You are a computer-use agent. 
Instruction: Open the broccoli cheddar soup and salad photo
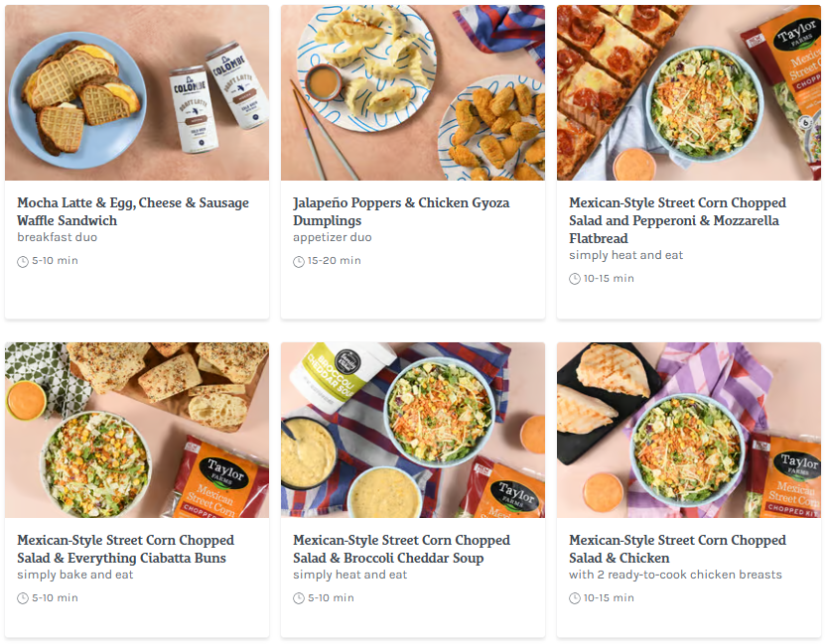(x=413, y=431)
